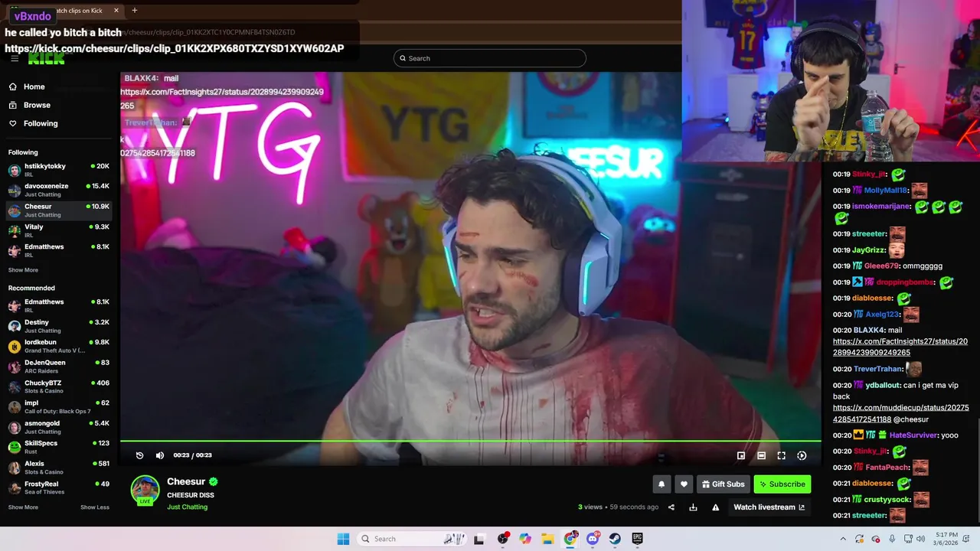
Task: Enter fullscreen on the video player
Action: point(782,455)
